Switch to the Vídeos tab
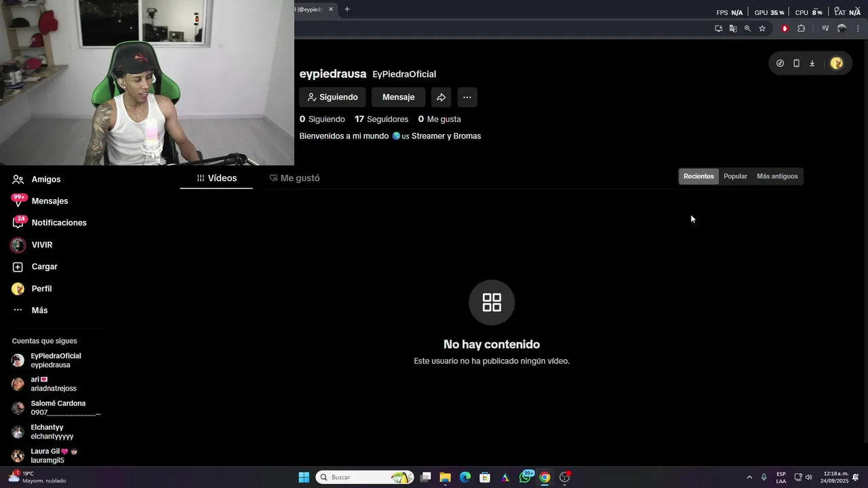Image resolution: width=868 pixels, height=488 pixels. [x=216, y=178]
